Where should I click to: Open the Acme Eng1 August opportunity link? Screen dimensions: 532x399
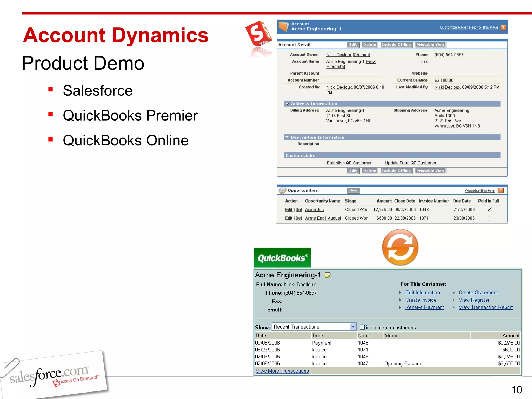click(323, 218)
